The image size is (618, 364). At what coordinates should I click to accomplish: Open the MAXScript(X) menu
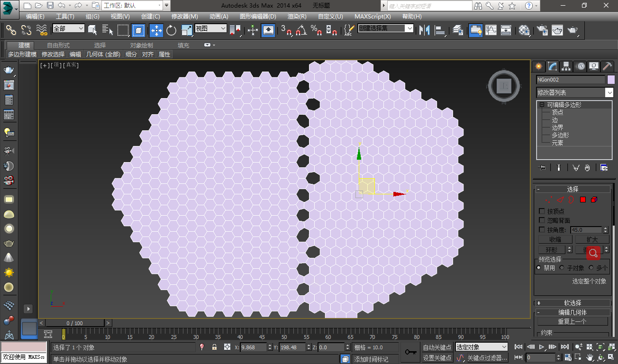[373, 16]
